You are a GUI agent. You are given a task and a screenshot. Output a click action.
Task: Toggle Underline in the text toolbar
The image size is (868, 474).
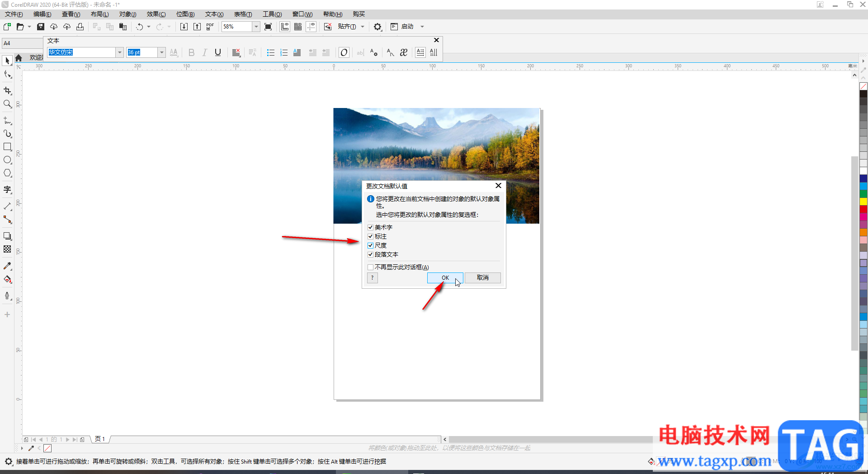218,52
